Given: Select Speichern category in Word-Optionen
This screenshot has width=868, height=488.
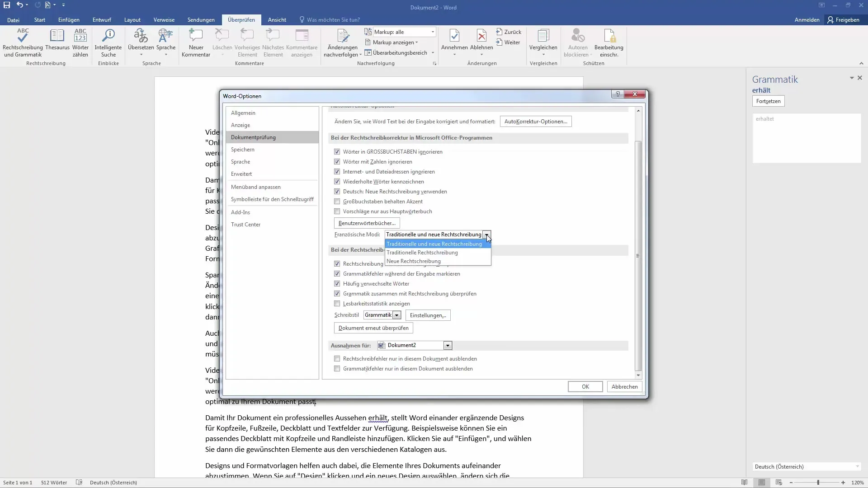Looking at the screenshot, I should coord(272,150).
